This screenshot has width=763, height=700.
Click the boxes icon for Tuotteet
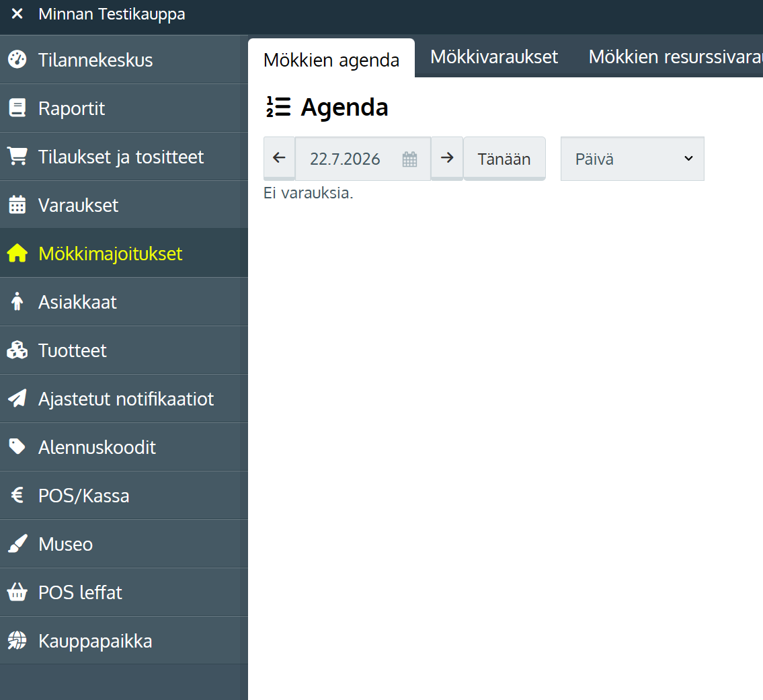[x=17, y=350]
